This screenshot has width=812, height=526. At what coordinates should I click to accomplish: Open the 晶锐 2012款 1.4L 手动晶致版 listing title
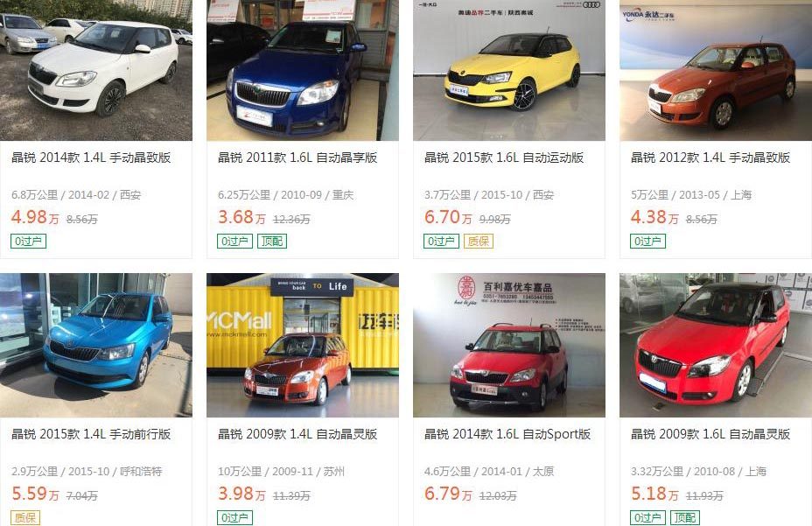(710, 158)
